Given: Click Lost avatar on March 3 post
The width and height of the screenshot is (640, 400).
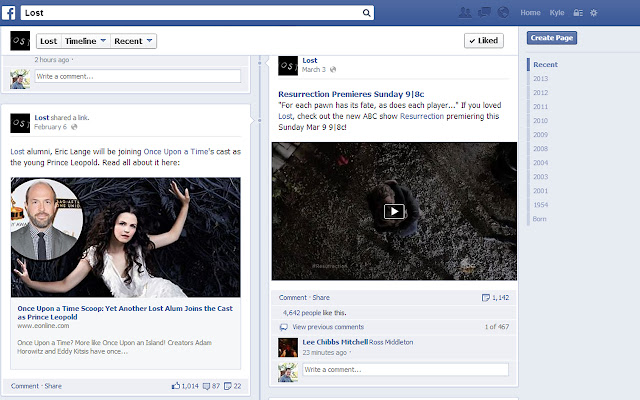Looking at the screenshot, I should [x=288, y=66].
